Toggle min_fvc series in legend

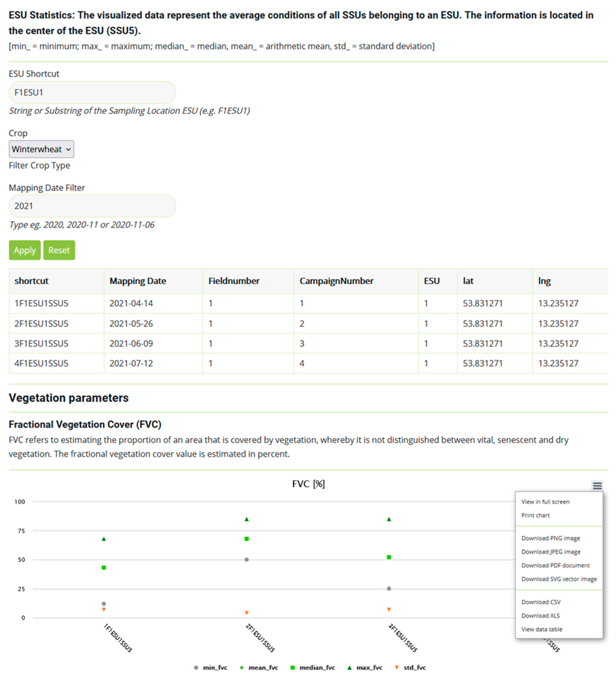(x=215, y=668)
